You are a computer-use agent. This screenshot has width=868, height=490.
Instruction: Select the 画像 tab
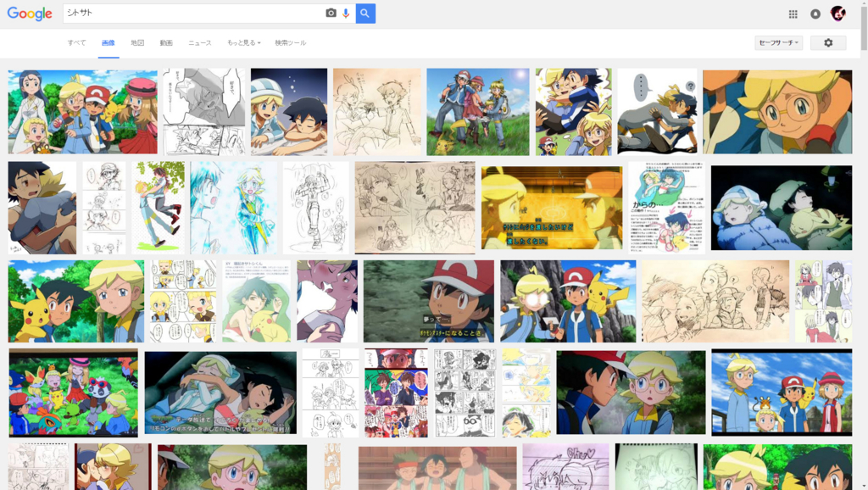tap(108, 42)
